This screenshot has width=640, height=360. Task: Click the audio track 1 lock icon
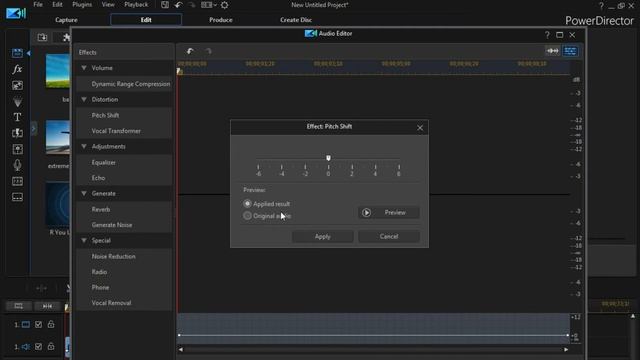51,346
